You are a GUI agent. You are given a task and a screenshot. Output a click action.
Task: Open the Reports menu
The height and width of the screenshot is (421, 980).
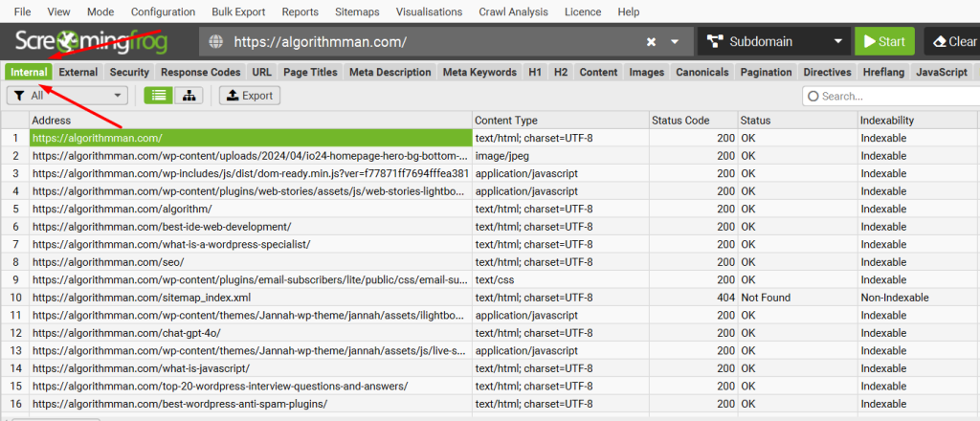300,11
